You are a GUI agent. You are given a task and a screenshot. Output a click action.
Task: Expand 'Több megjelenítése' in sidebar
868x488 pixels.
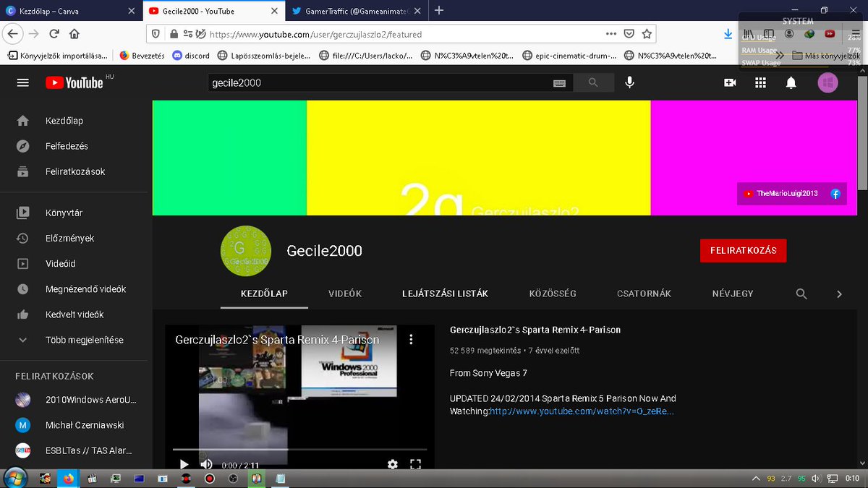point(72,340)
